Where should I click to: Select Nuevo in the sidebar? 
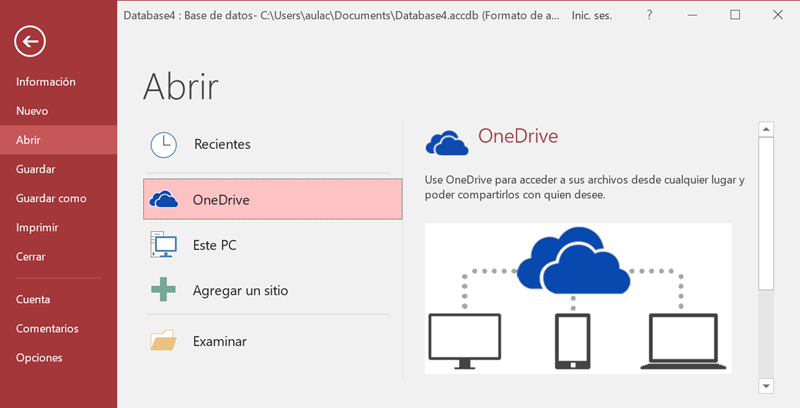coord(32,111)
